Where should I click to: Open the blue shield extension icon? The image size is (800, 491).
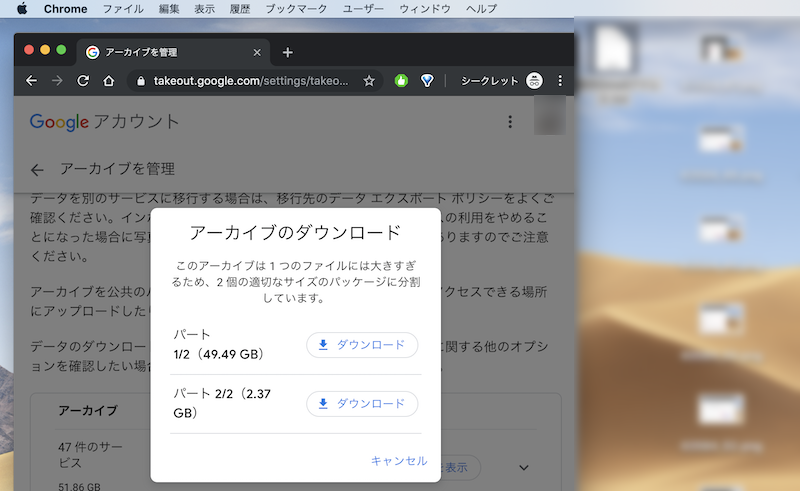(428, 81)
